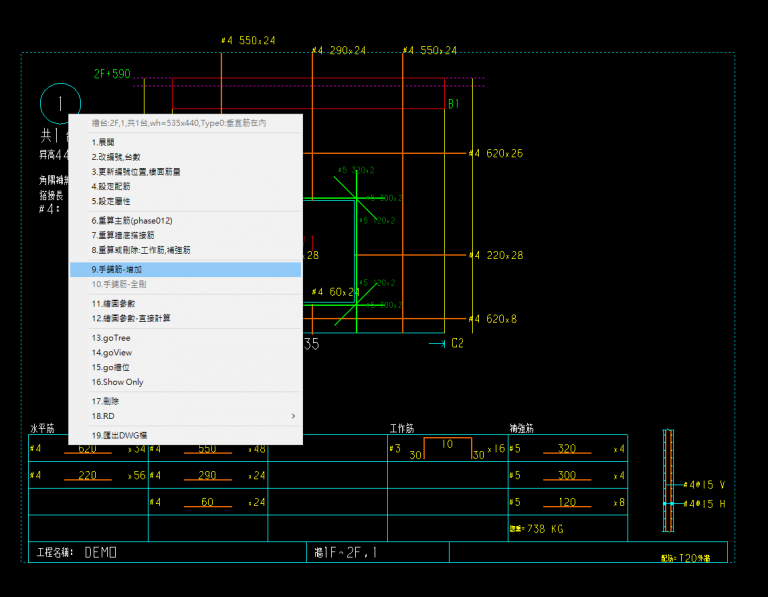Viewport: 768px width, 597px height.
Task: Click the wall section detail drawing
Action: [x=669, y=480]
